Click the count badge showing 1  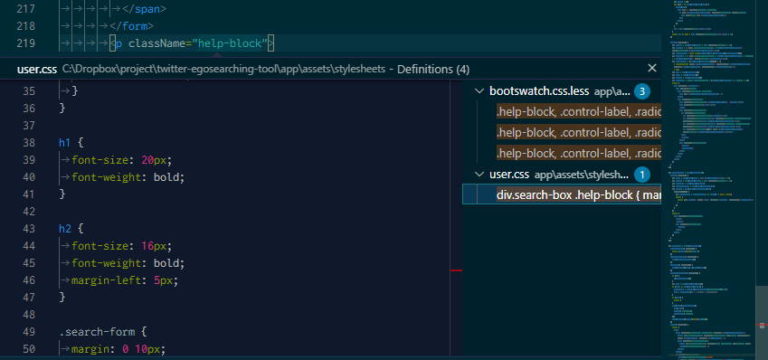642,174
